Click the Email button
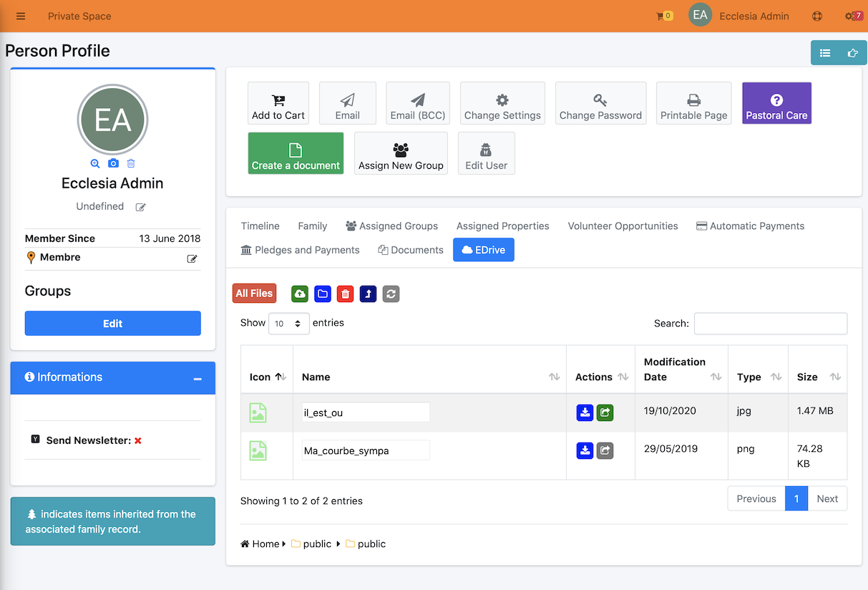 (x=348, y=103)
